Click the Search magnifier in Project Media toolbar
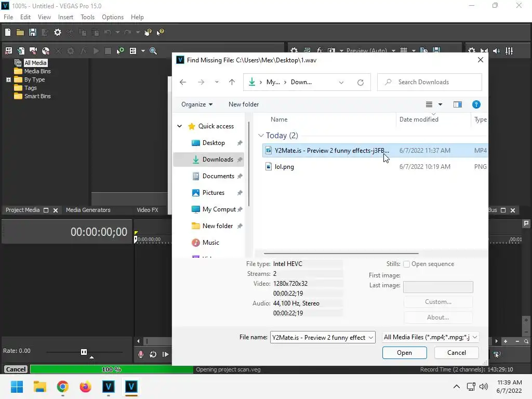The image size is (532, 399). click(153, 51)
